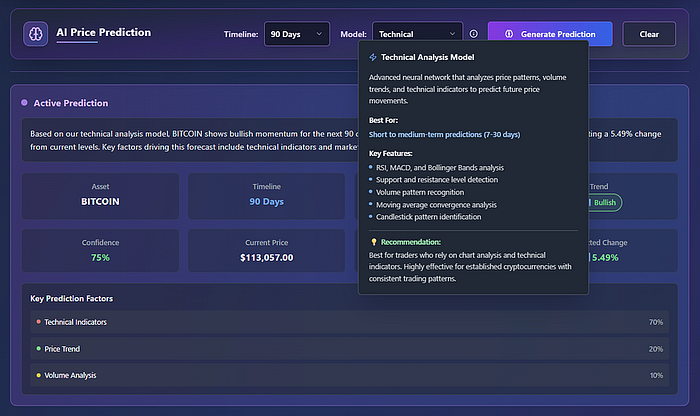Image resolution: width=700 pixels, height=416 pixels.
Task: Click the AI brain logo icon
Action: 36,34
